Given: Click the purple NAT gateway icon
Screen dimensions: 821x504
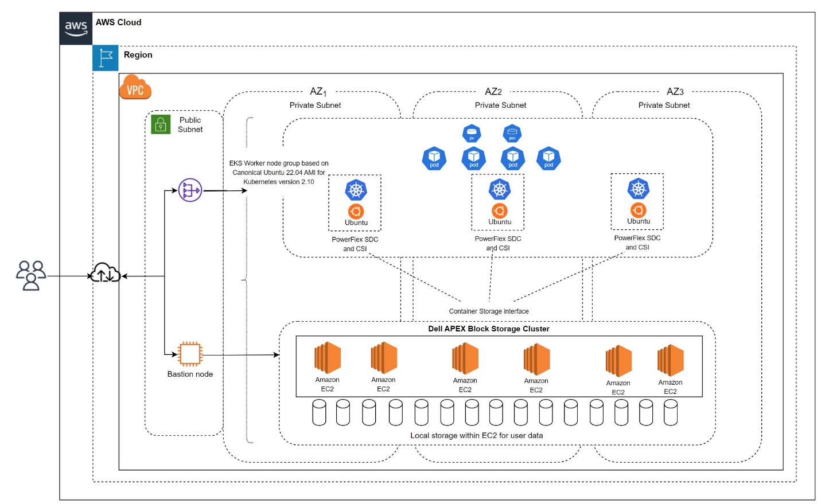Looking at the screenshot, I should (x=190, y=190).
